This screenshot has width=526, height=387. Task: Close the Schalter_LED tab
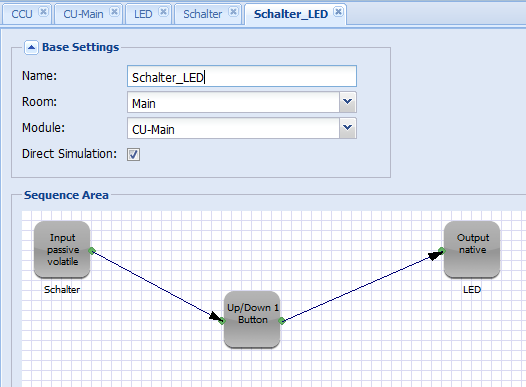pyautogui.click(x=338, y=12)
